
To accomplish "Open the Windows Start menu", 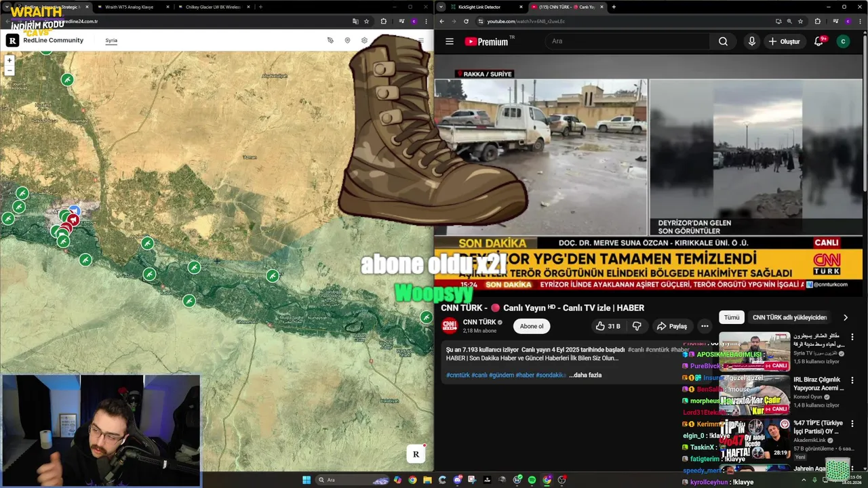I will point(306,480).
